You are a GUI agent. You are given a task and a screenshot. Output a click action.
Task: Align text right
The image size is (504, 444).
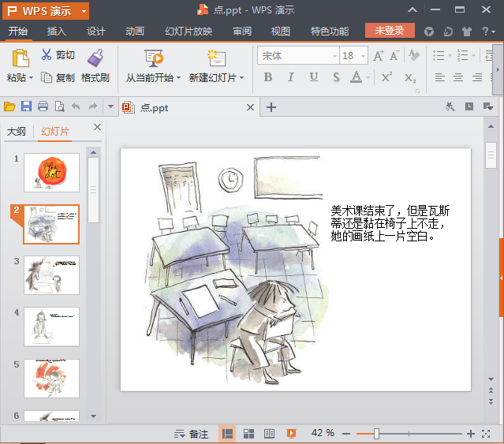[x=477, y=77]
